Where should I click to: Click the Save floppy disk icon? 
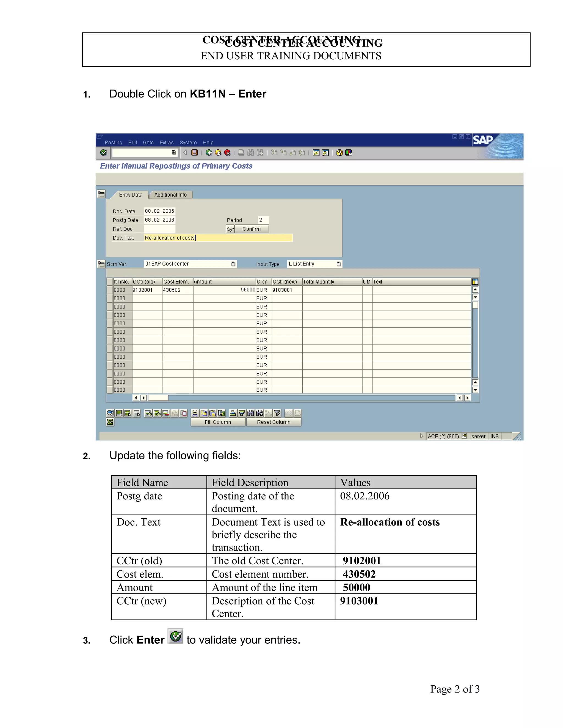coord(195,152)
